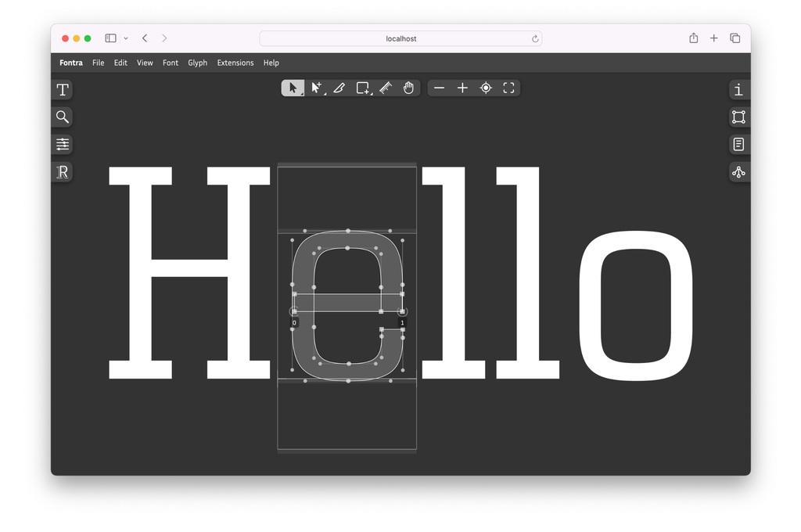Click the Zoom in plus button
801x532 pixels.
tap(462, 88)
